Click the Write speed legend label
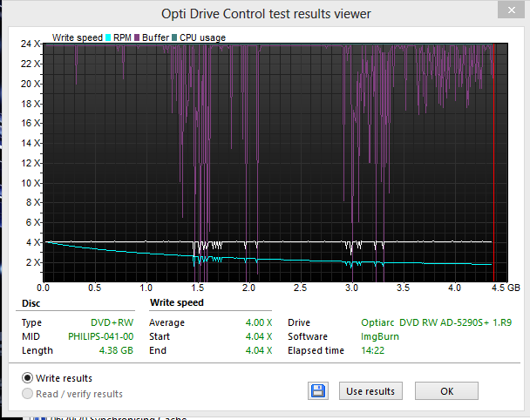Viewport: 530px width, 420px height. tap(78, 37)
